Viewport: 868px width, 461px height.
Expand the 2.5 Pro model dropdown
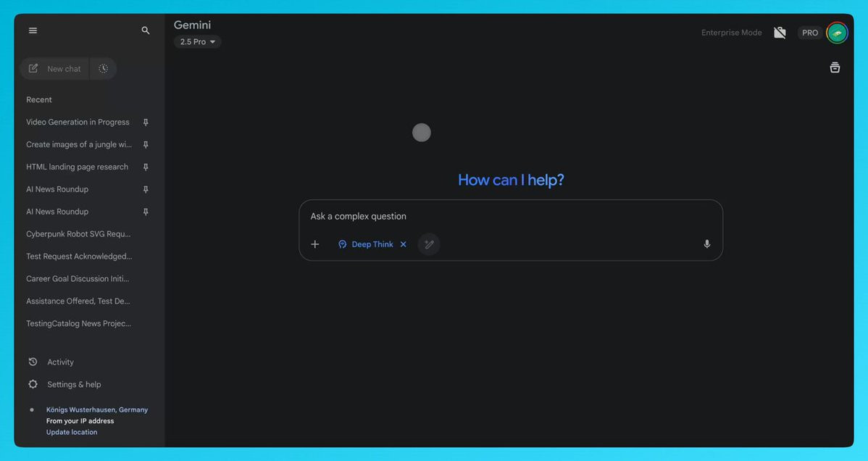click(198, 41)
